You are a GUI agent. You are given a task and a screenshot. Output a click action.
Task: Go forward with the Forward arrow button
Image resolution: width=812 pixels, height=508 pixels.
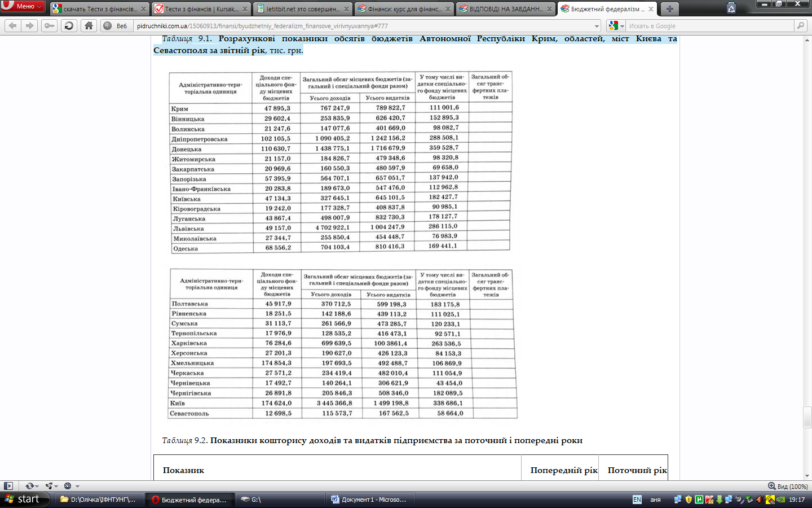click(x=30, y=26)
